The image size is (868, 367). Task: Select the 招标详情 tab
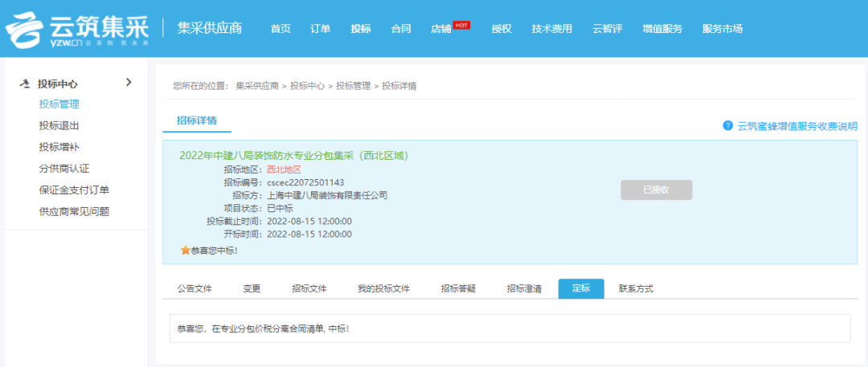(197, 121)
